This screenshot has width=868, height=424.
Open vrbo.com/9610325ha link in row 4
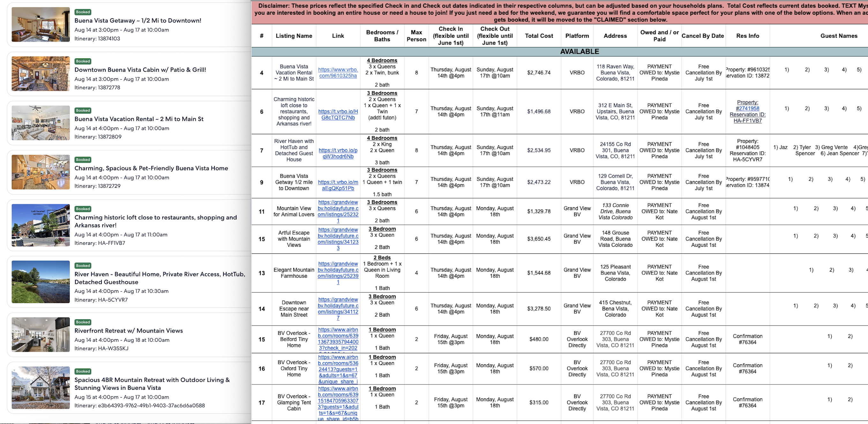tap(338, 73)
